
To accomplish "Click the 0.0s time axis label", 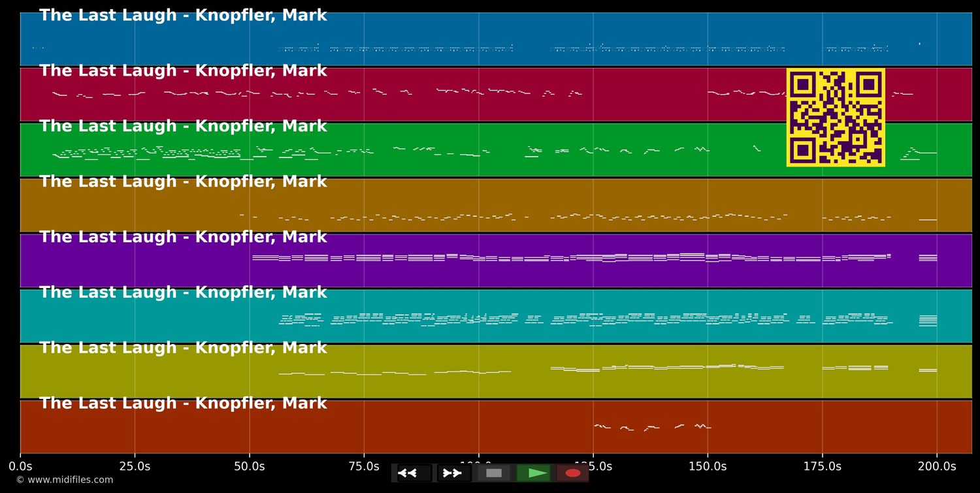I will click(20, 466).
